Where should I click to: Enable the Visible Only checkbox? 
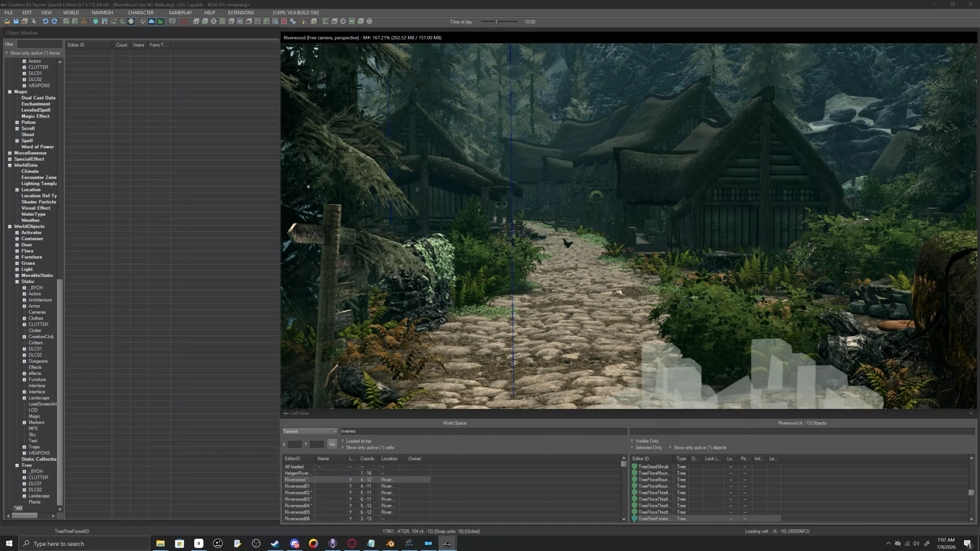tap(632, 441)
